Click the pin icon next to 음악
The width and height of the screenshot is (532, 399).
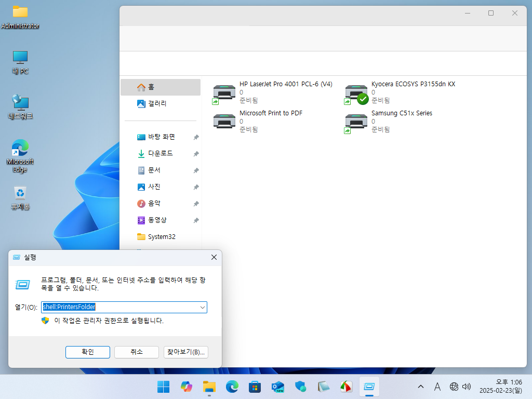pos(196,204)
